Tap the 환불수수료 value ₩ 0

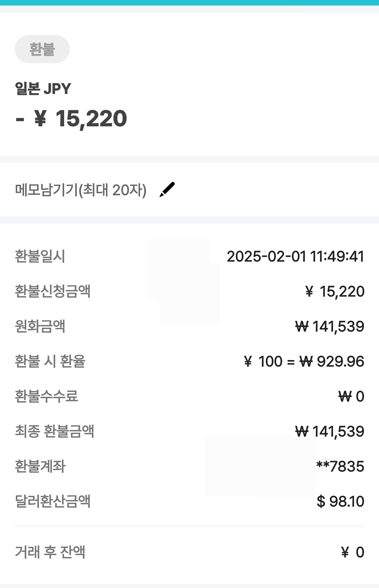click(x=351, y=397)
